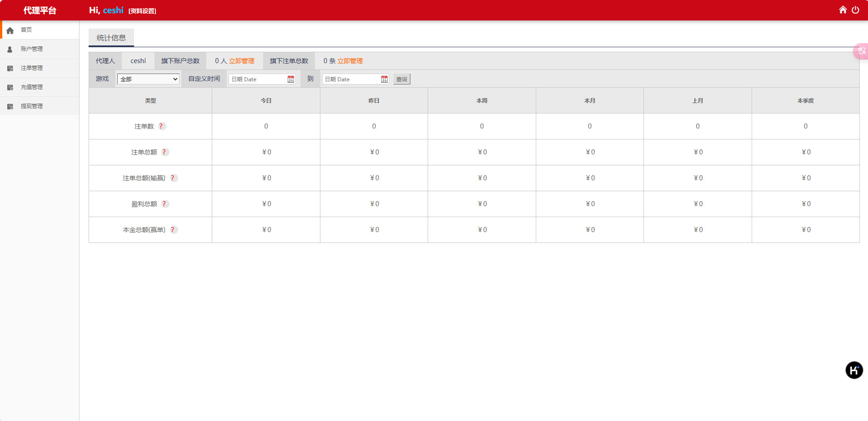This screenshot has width=868, height=421.
Task: Click the 查询 button
Action: point(402,79)
